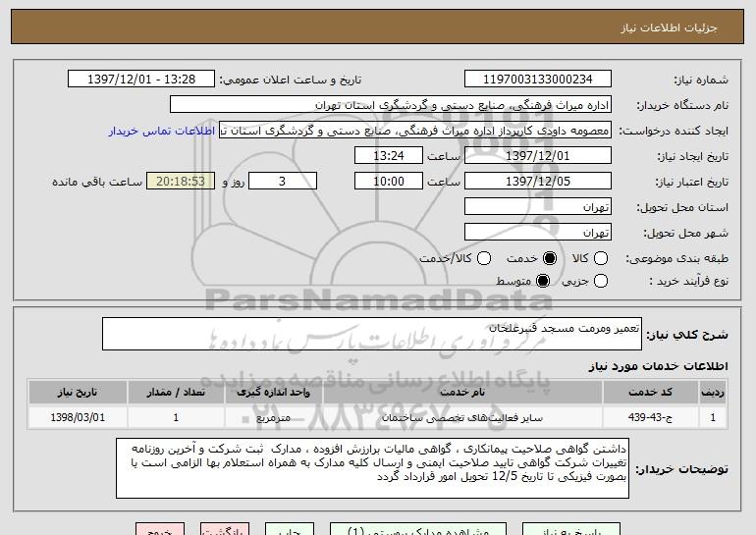The height and width of the screenshot is (535, 756).
Task: Click the تاریخ اعتبار نیاز date 1397/12/05
Action: point(538,182)
